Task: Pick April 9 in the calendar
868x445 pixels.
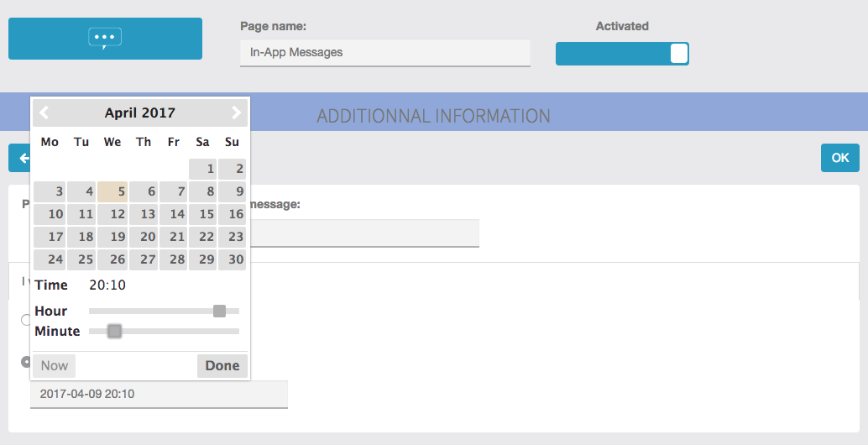Action: (x=233, y=191)
